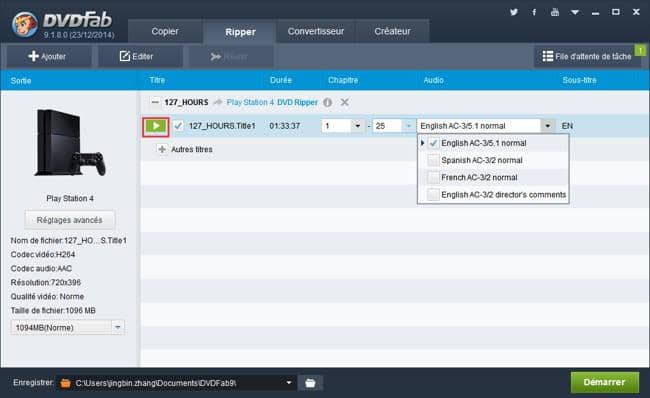Switch to the Copier tab
650x398 pixels.
165,31
